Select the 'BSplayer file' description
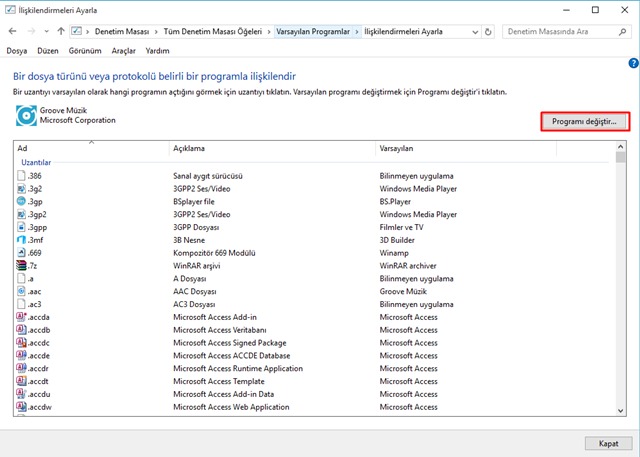The width and height of the screenshot is (640, 457). coord(194,202)
